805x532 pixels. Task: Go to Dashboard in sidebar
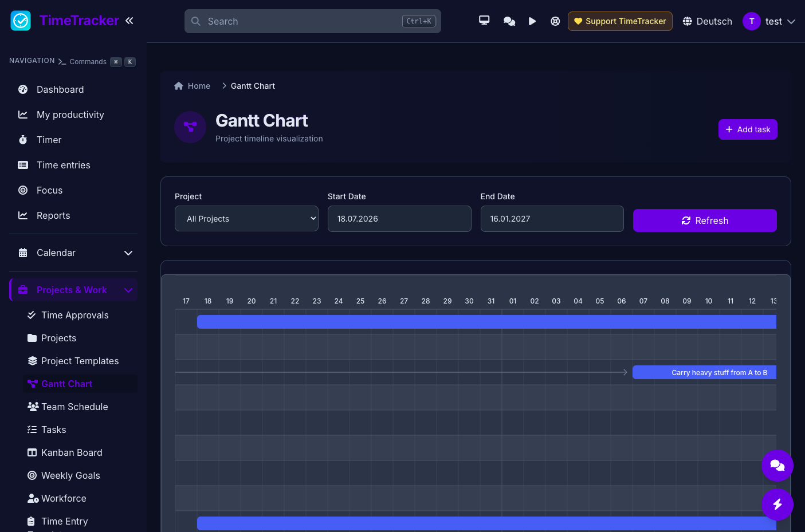tap(73, 89)
